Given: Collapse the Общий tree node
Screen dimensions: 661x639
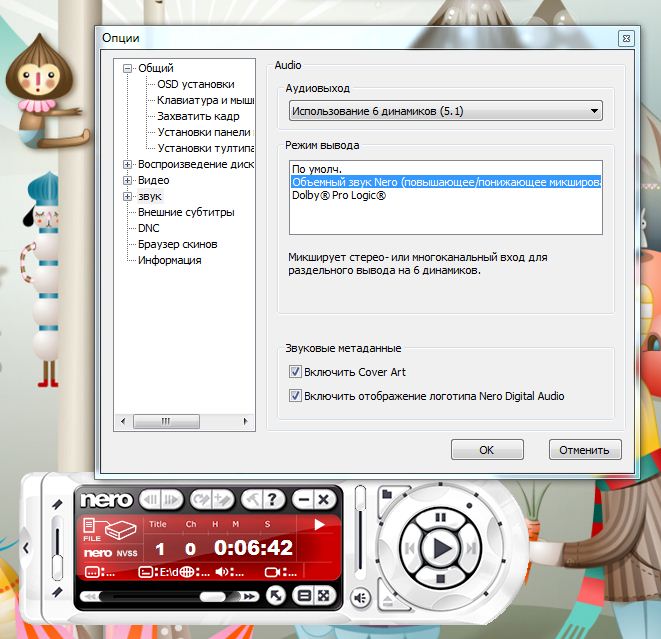Looking at the screenshot, I should tap(127, 68).
